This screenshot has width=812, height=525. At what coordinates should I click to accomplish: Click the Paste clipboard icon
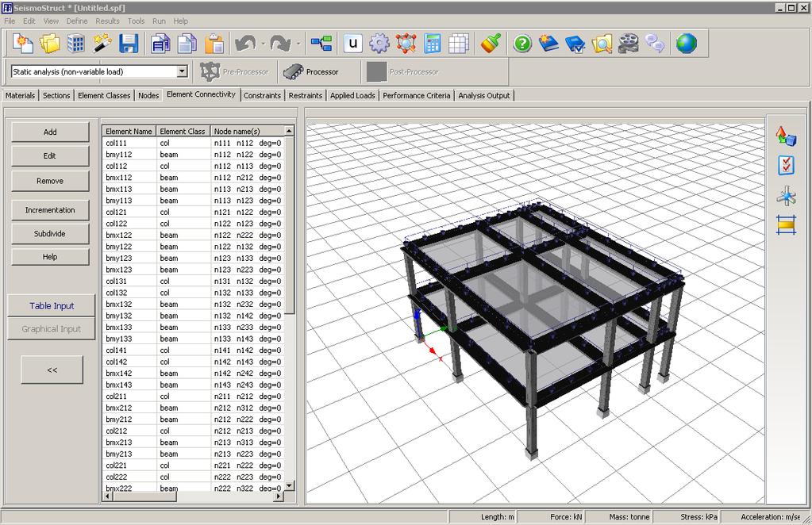[x=214, y=44]
